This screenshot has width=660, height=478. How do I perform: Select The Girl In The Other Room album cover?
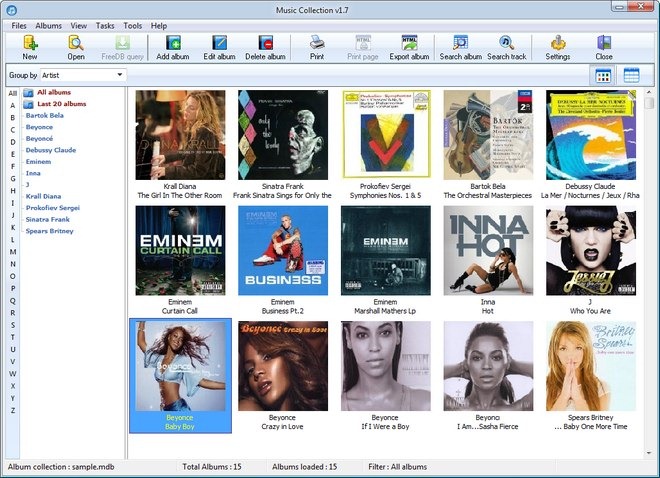pos(180,135)
